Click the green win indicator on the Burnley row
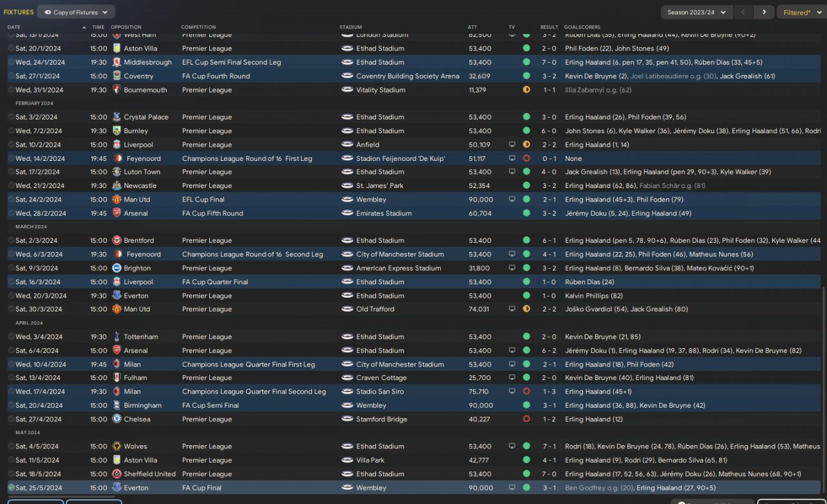This screenshot has width=827, height=504. pos(527,131)
